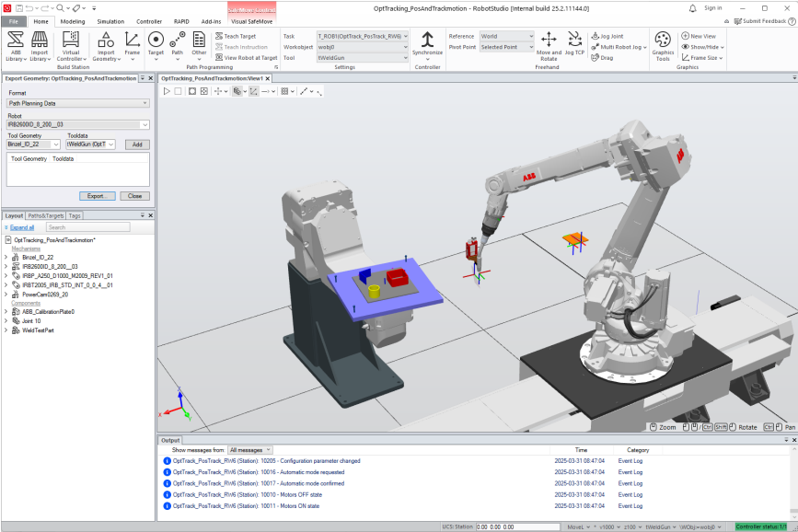Open the Format dropdown showing Path Planning Data

pos(78,104)
